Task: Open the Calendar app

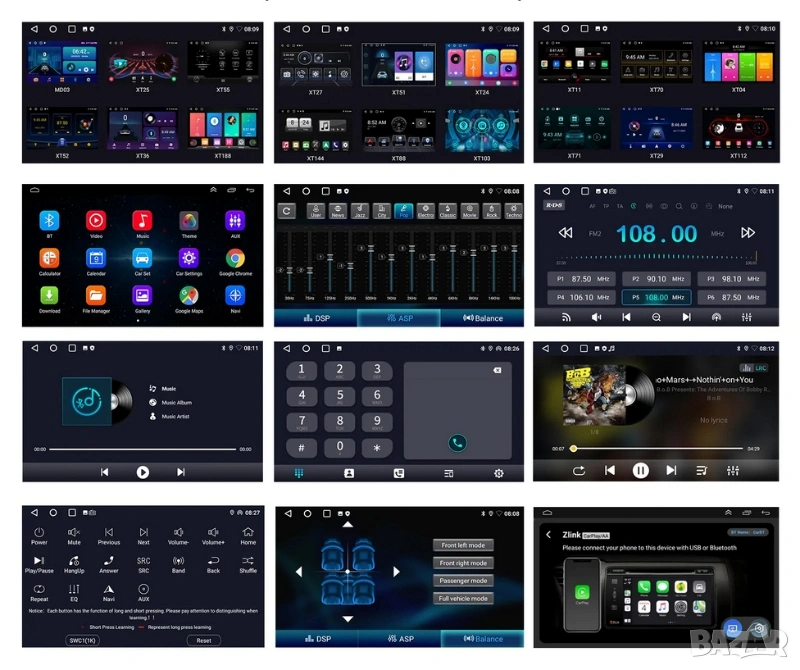Action: pyautogui.click(x=96, y=258)
